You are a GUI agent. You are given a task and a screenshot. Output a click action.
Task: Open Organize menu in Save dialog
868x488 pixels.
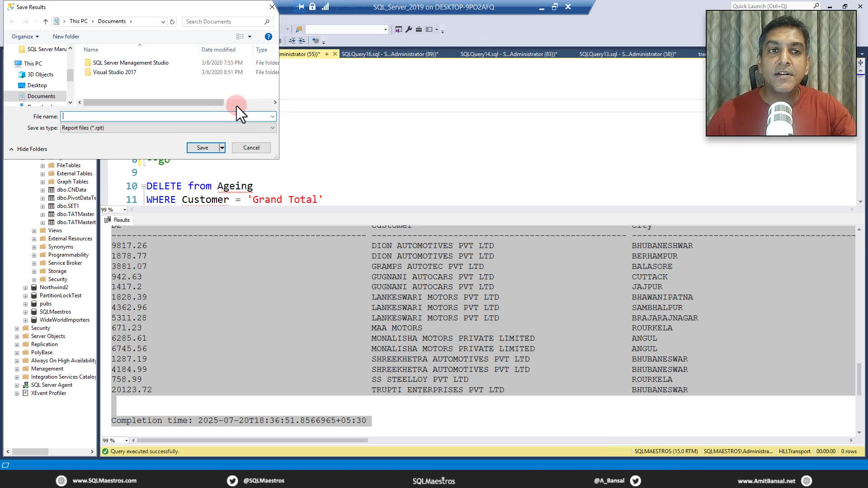click(x=25, y=37)
